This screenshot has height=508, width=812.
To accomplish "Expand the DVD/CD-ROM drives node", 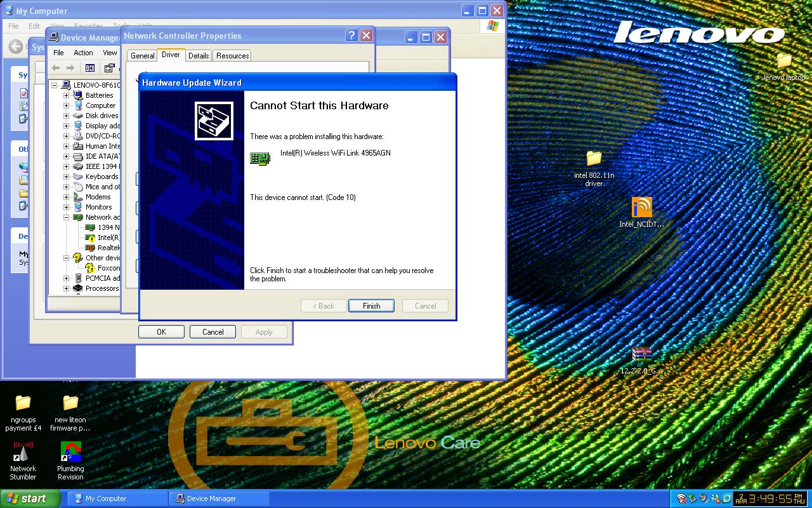I will click(66, 136).
